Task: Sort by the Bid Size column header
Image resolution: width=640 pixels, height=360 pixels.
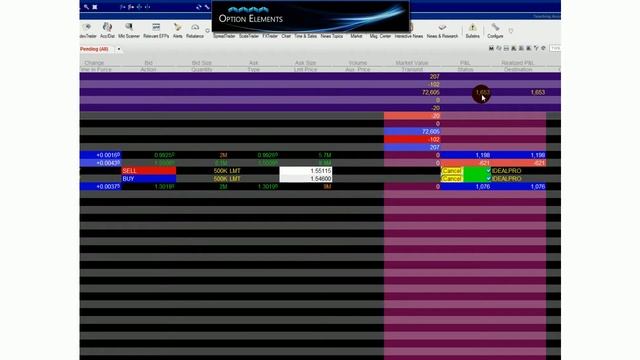Action: (x=202, y=63)
